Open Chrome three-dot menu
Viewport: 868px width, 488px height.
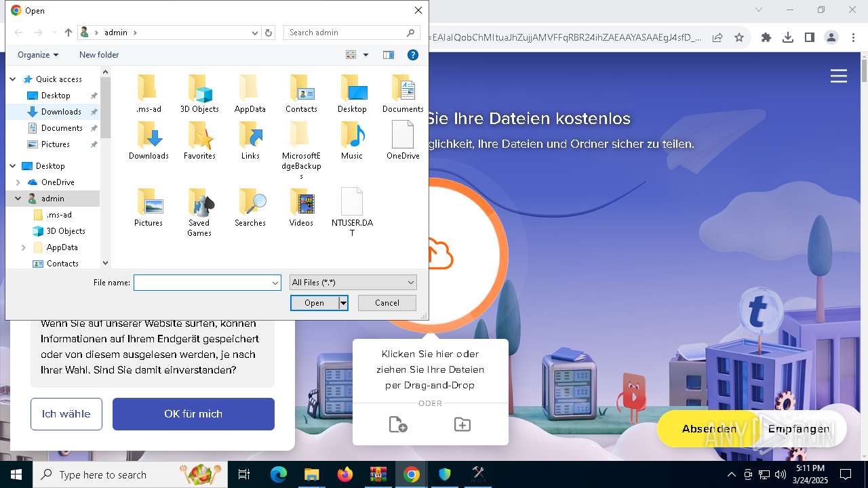click(x=853, y=38)
